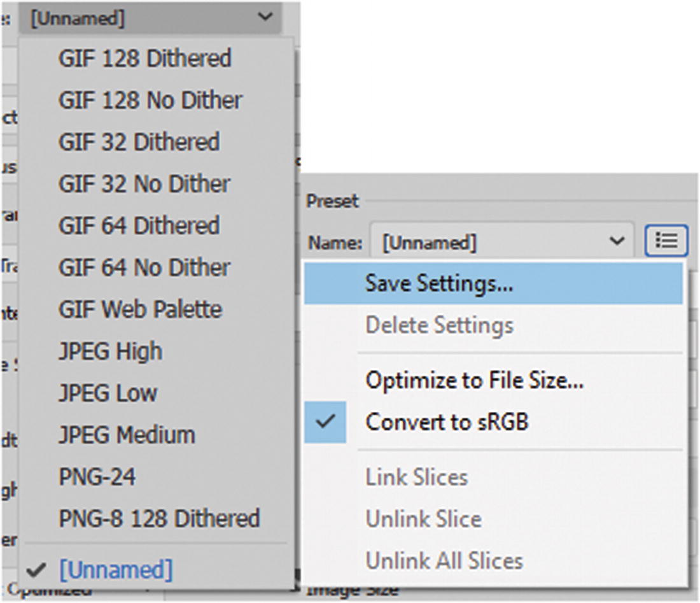The height and width of the screenshot is (603, 700).
Task: Choose the GIF 32 Dithered preset
Action: 139,141
